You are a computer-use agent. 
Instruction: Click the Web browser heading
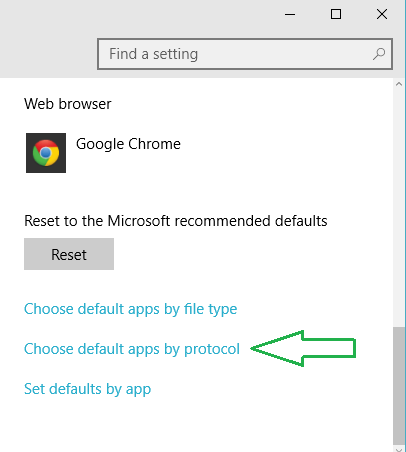coord(68,104)
